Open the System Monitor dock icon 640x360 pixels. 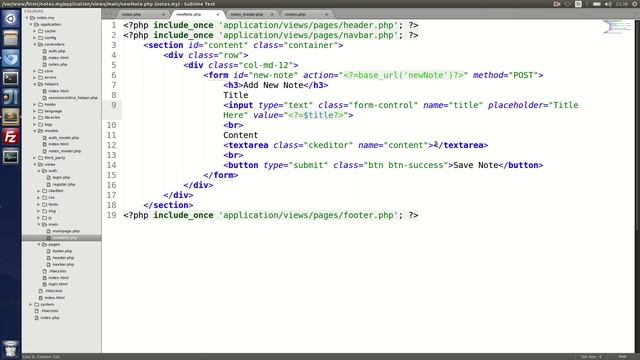coord(11,156)
